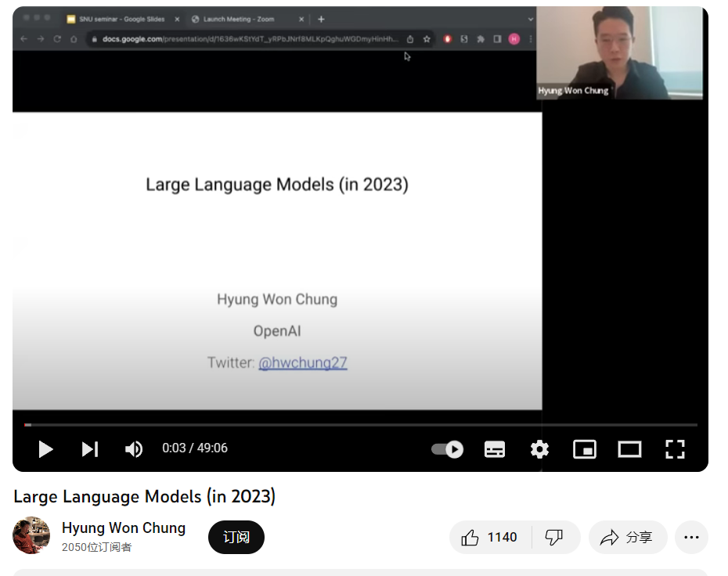728x576 pixels.
Task: Like the video with thumbs up
Action: pos(470,537)
